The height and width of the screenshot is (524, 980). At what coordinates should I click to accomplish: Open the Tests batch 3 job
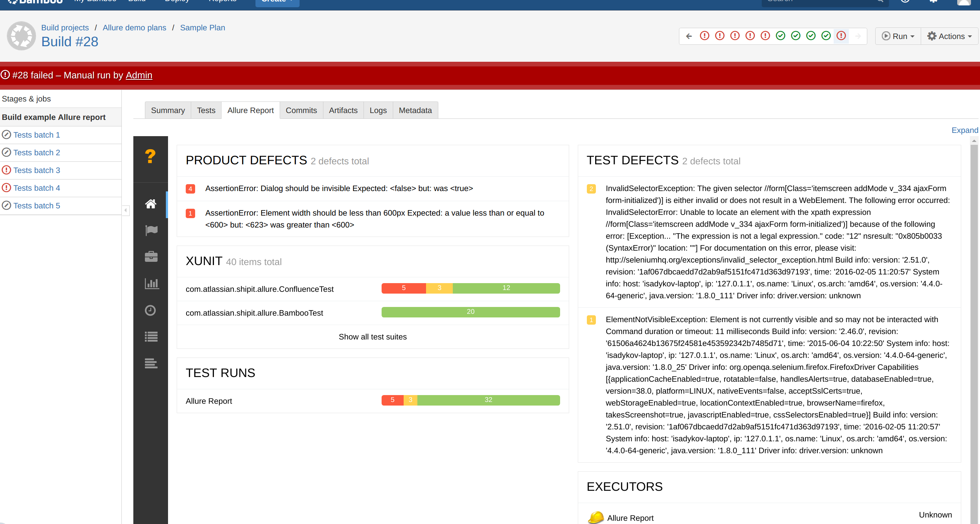tap(37, 170)
